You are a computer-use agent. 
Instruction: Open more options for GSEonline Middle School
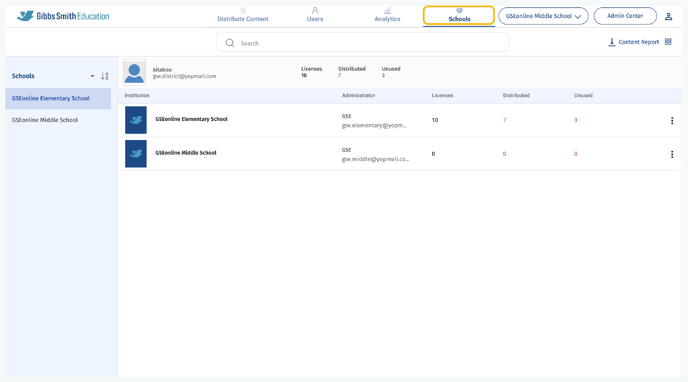coord(672,154)
